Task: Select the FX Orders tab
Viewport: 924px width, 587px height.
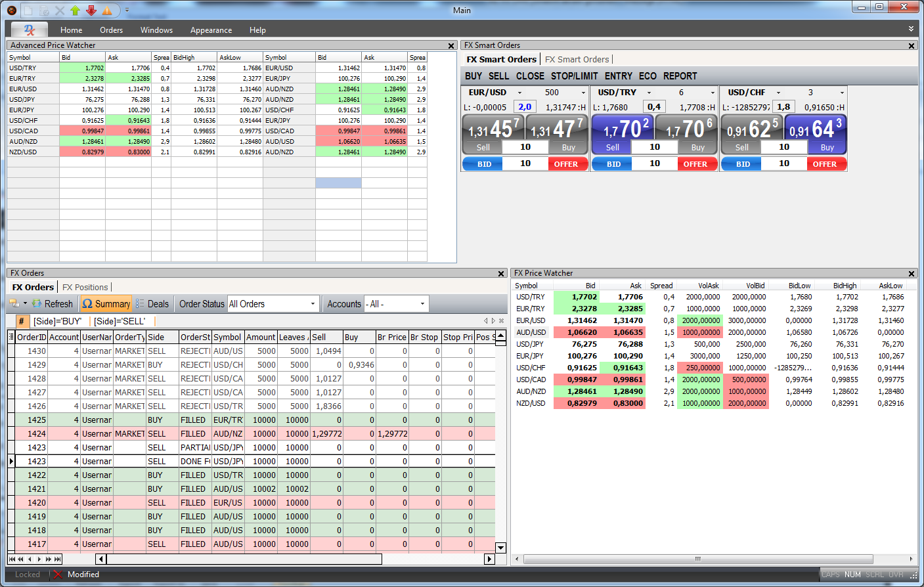Action: pyautogui.click(x=33, y=287)
